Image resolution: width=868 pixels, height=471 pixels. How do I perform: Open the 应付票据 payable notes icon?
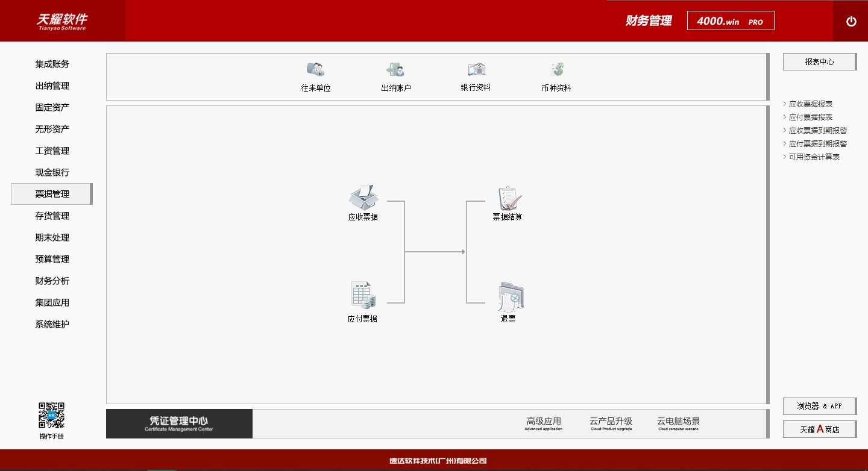[x=363, y=295]
